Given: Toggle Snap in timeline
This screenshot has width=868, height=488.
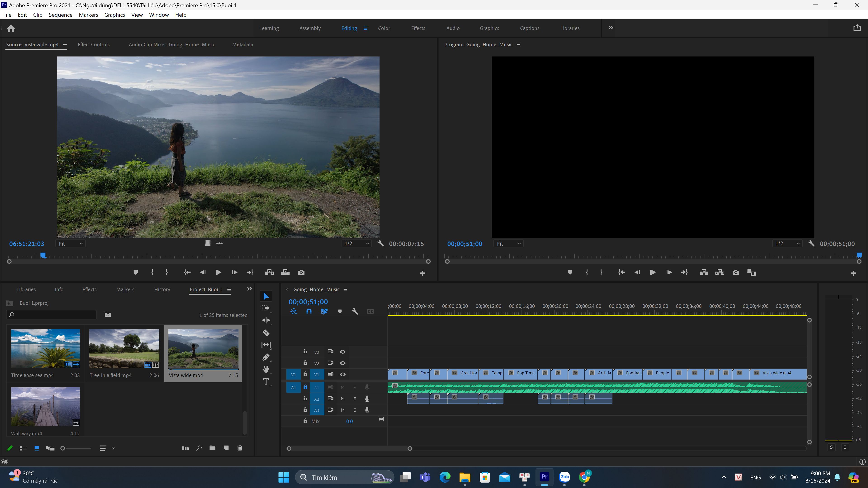Looking at the screenshot, I should 309,312.
